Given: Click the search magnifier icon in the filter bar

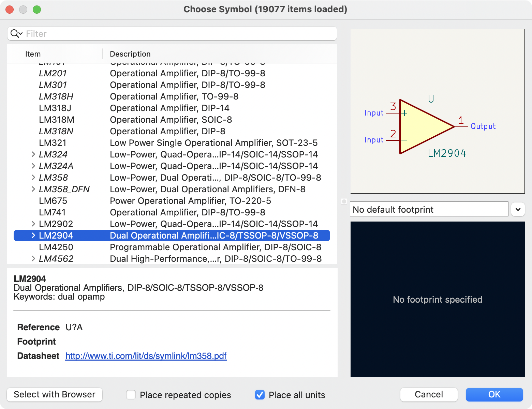Looking at the screenshot, I should point(14,33).
